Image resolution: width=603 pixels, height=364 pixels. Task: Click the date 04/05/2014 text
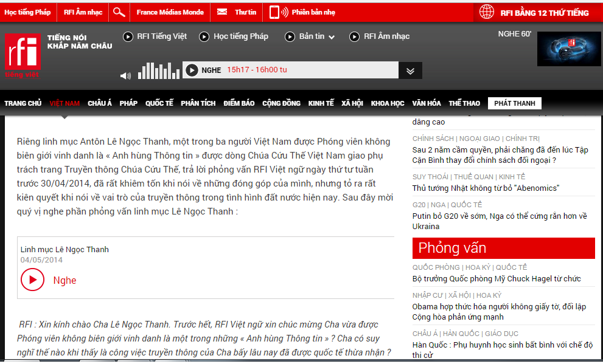pos(41,260)
